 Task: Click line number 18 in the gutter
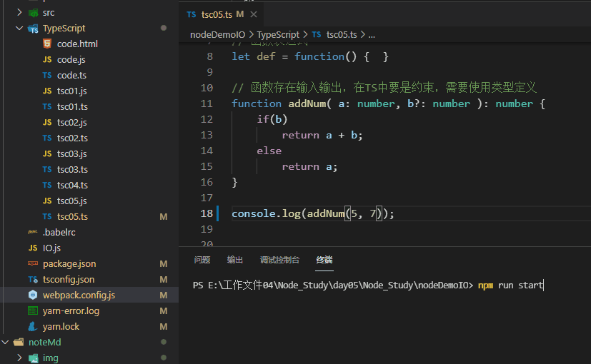tap(207, 213)
